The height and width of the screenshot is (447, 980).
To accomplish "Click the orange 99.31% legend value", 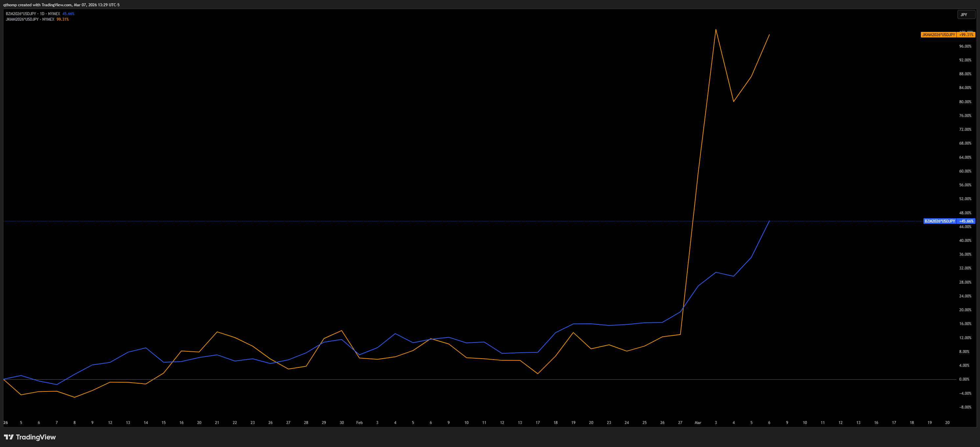I will tap(63, 19).
